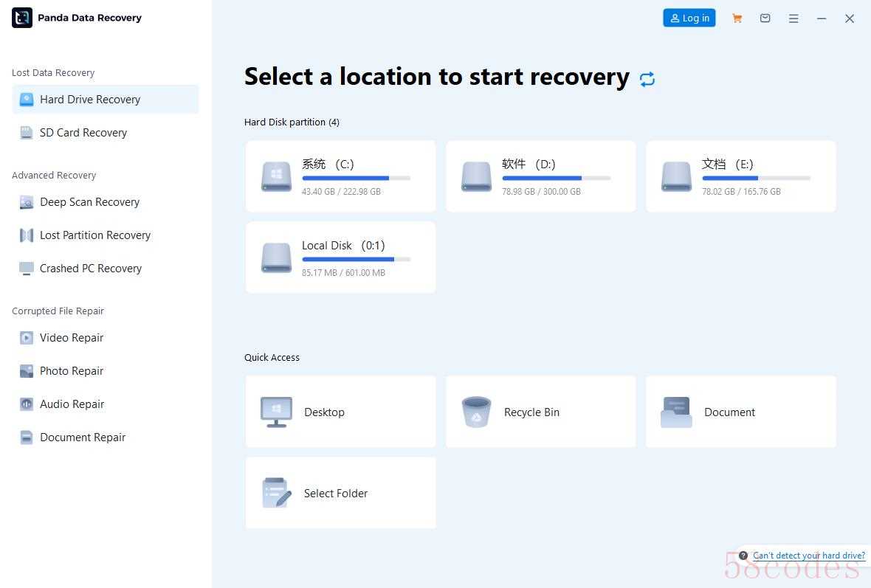Open the hamburger menu icon

[x=793, y=18]
